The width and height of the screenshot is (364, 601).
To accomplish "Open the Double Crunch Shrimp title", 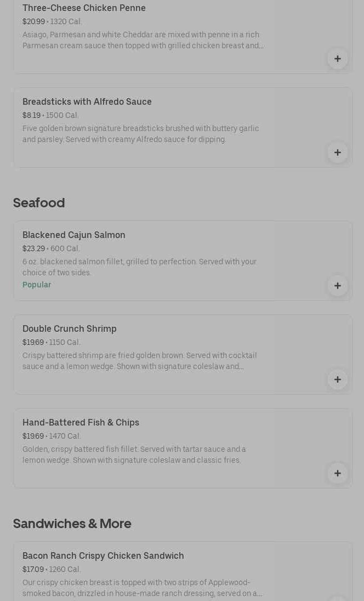I will [x=70, y=328].
